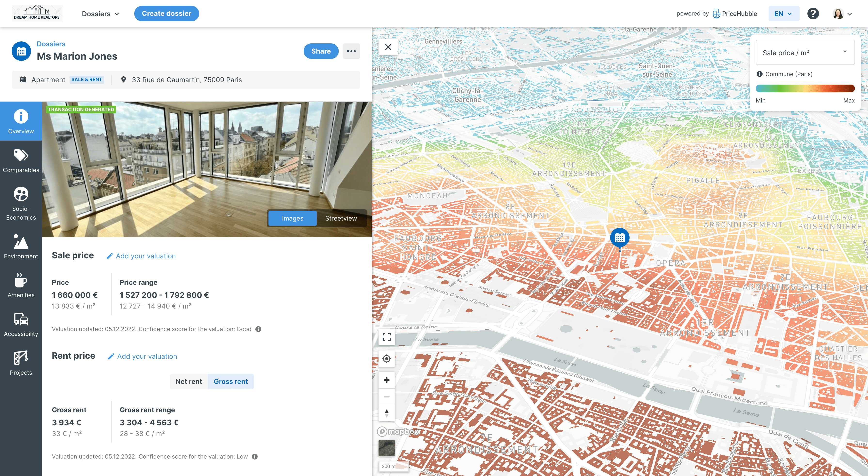The height and width of the screenshot is (476, 868).
Task: Toggle map fullscreen mode
Action: [x=387, y=337]
